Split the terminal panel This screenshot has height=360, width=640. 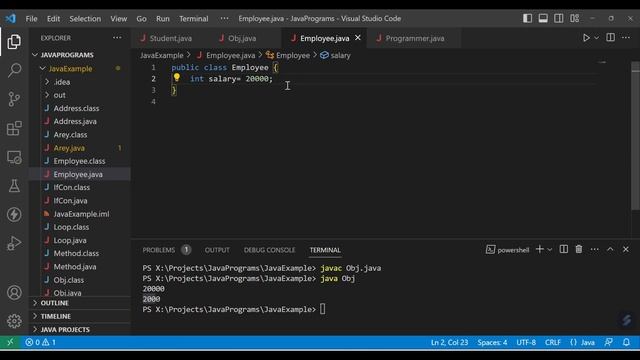click(563, 249)
